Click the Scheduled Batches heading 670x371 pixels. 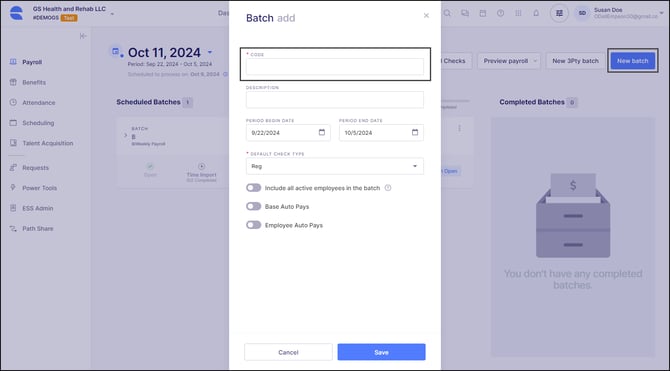tap(148, 102)
